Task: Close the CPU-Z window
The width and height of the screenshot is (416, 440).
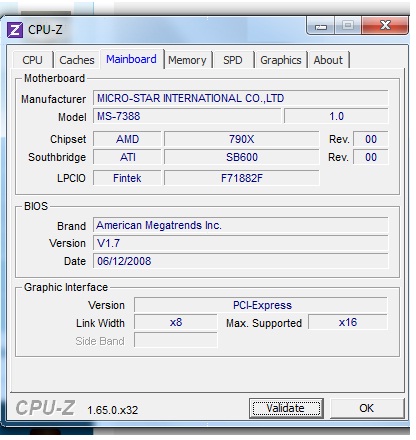Action: [x=385, y=25]
